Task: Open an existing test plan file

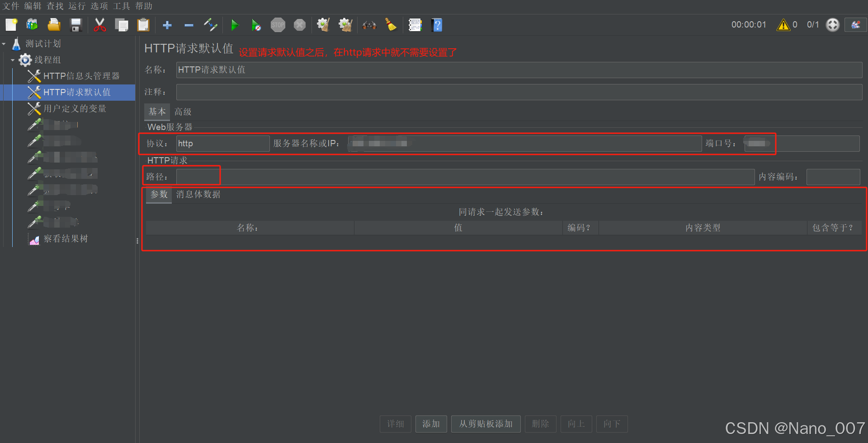Action: pyautogui.click(x=54, y=25)
